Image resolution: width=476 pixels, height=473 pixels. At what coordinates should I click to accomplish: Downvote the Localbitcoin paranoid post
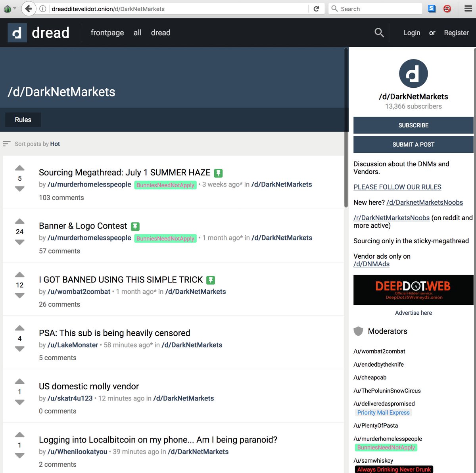(20, 456)
